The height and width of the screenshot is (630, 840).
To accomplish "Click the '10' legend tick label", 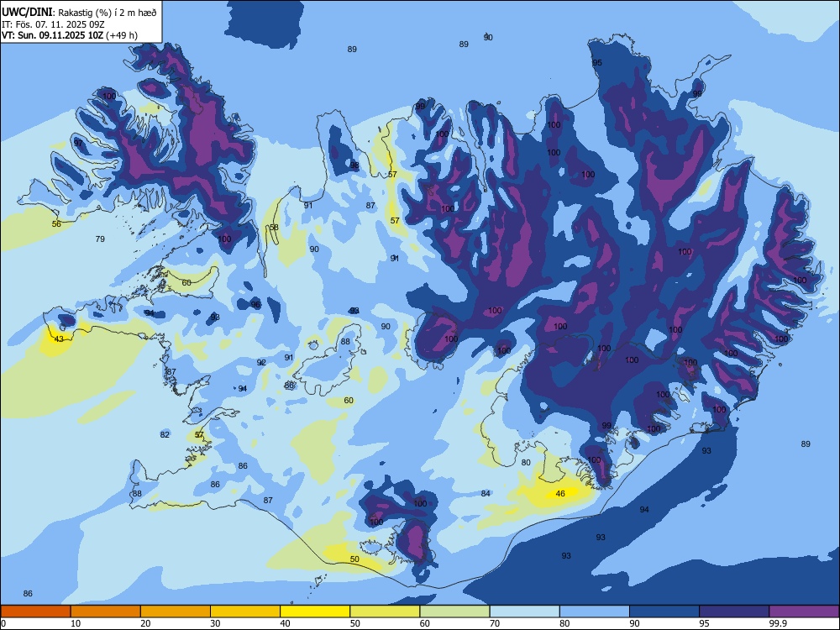I will pos(76,623).
